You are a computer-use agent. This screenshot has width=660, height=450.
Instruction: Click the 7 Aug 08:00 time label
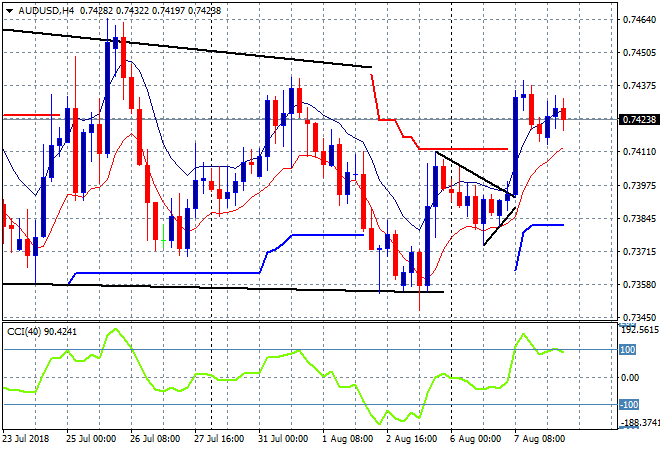[539, 439]
